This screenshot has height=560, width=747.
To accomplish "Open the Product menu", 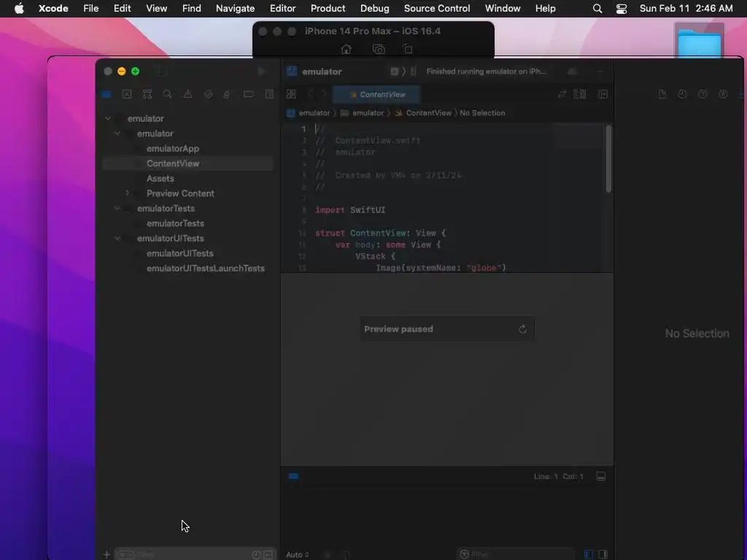I will [328, 9].
